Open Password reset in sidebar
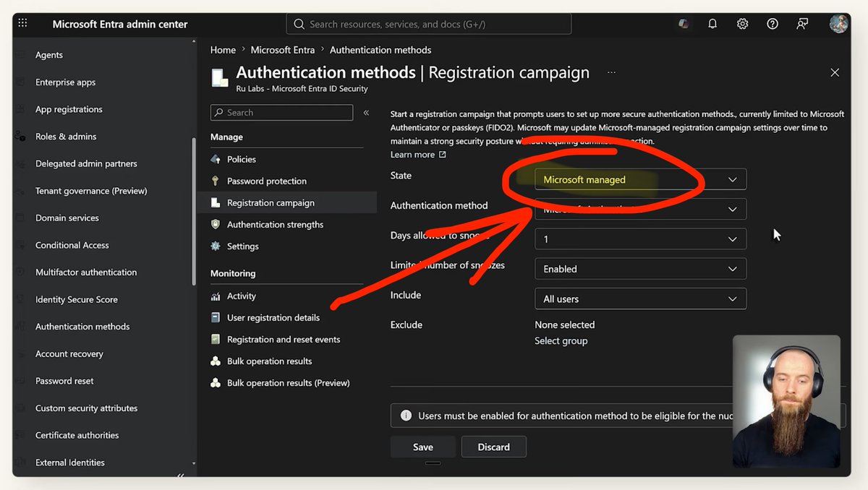The image size is (868, 490). point(64,381)
